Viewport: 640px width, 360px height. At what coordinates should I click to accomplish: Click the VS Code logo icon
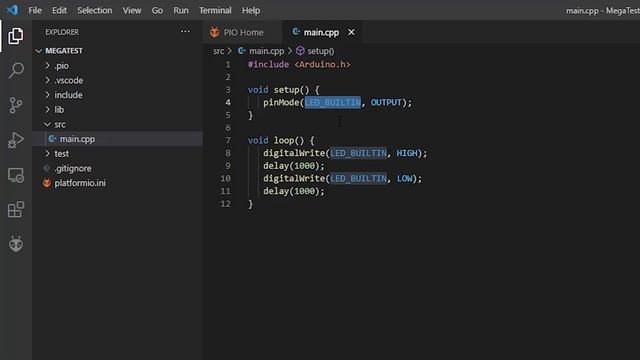12,10
